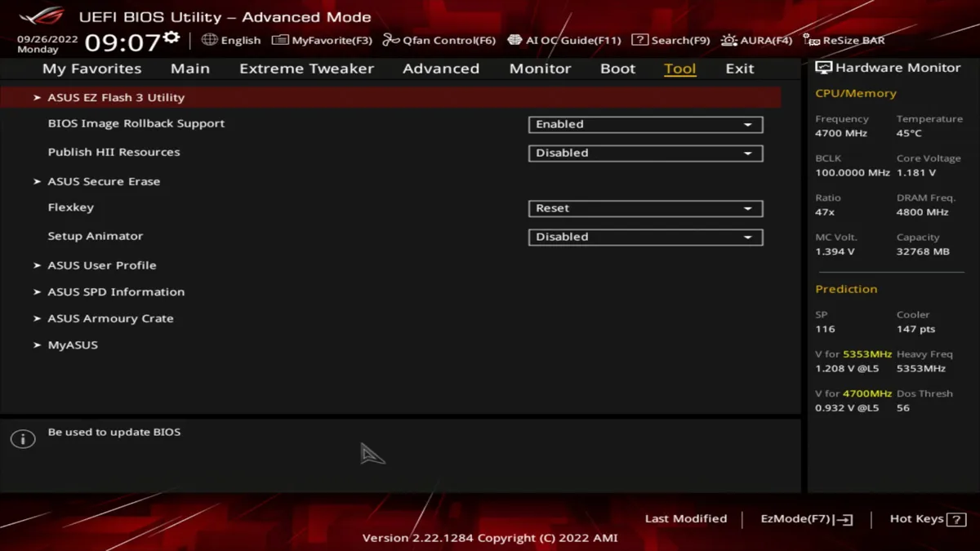Expand ASUS User Profile submenu
The width and height of the screenshot is (980, 551).
102,265
